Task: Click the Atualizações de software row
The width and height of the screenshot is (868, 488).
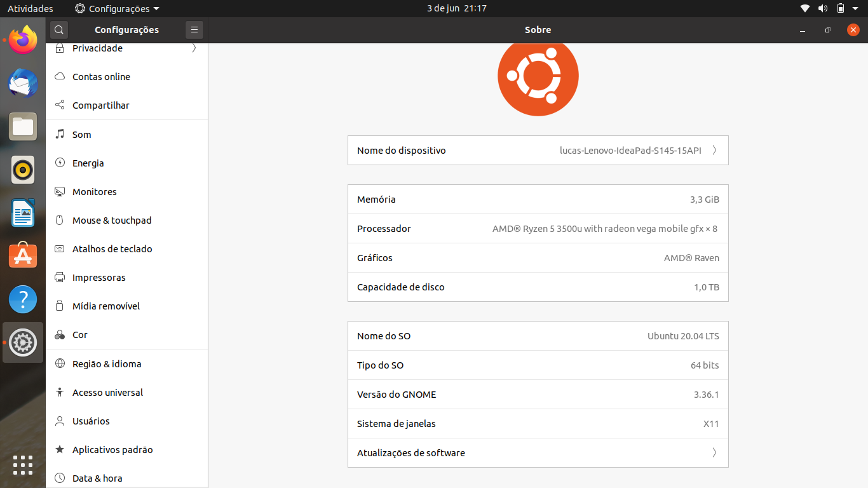Action: [538, 453]
